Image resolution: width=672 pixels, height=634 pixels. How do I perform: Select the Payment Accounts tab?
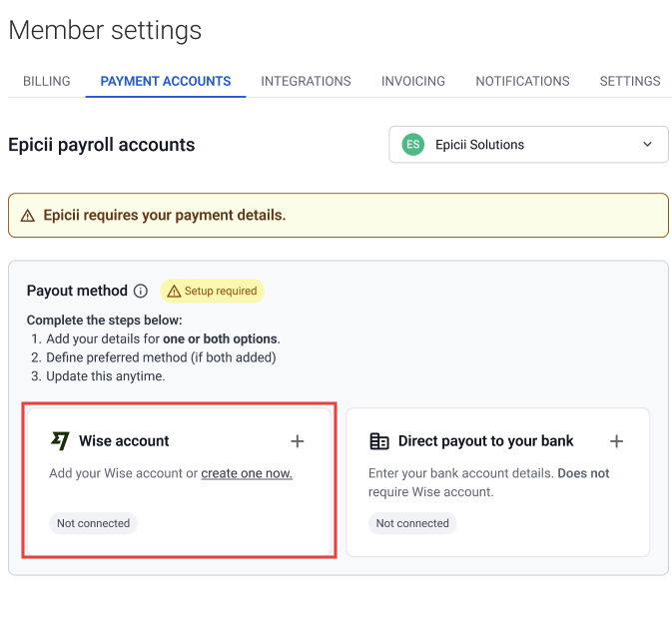[166, 81]
